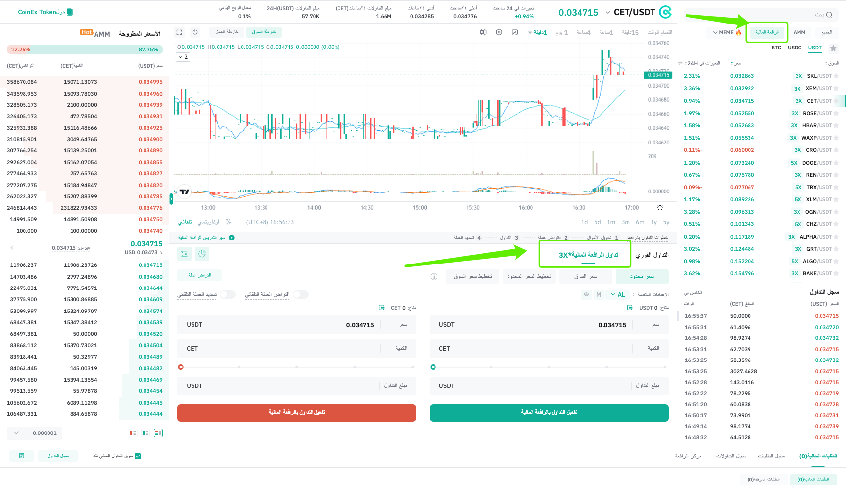Click the market list sort icon

pos(680,63)
